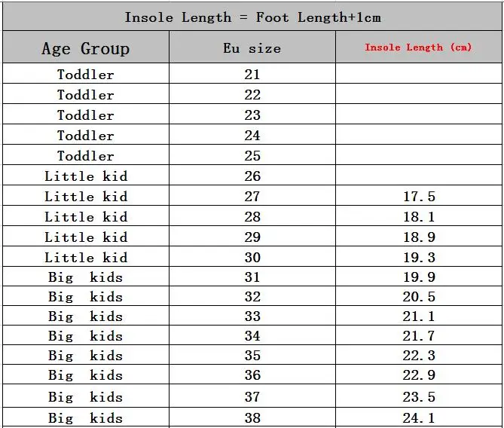Select the Eu size 33 cell

coord(252,316)
